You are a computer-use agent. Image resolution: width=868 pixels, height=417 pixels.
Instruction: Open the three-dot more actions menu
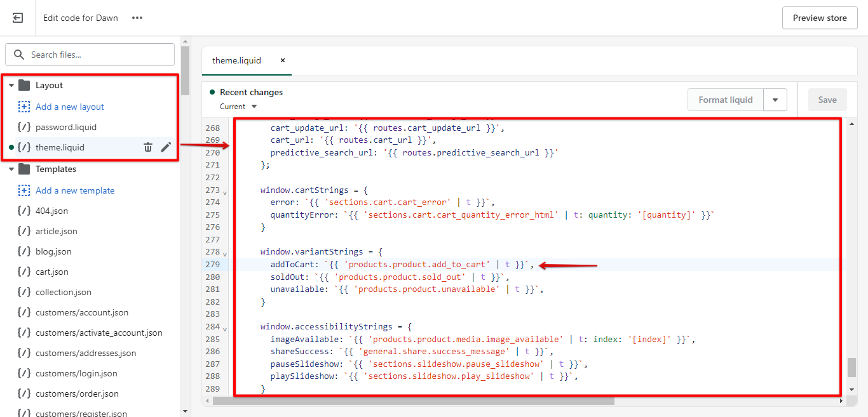pos(137,18)
